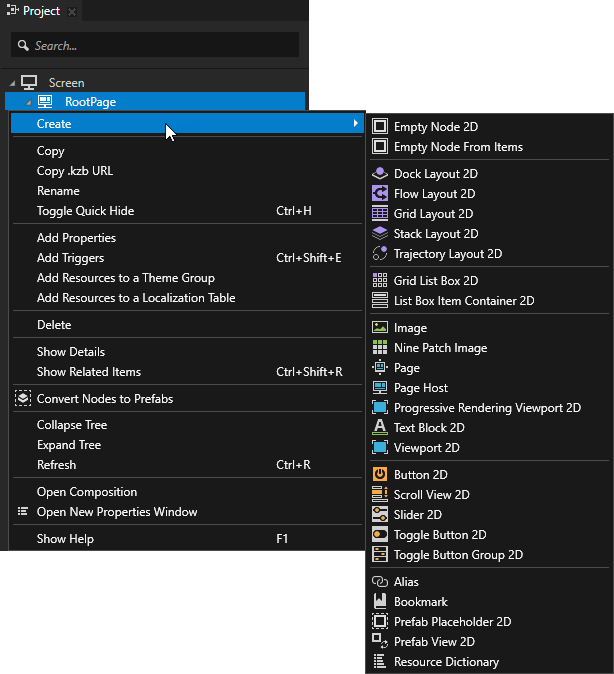The image size is (614, 674).
Task: Select the Button 2D icon
Action: tap(380, 475)
